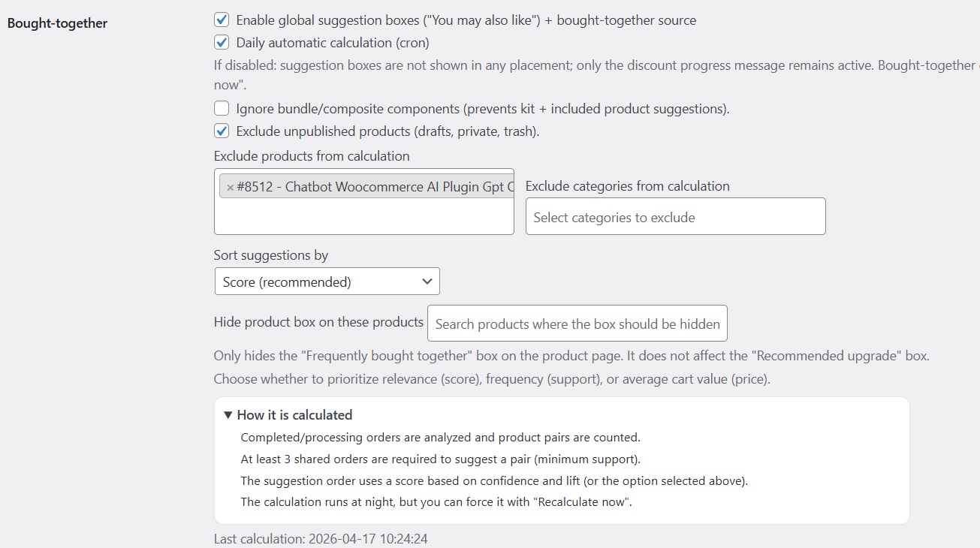Click the "How it is calculated" heading
980x548 pixels.
click(294, 415)
